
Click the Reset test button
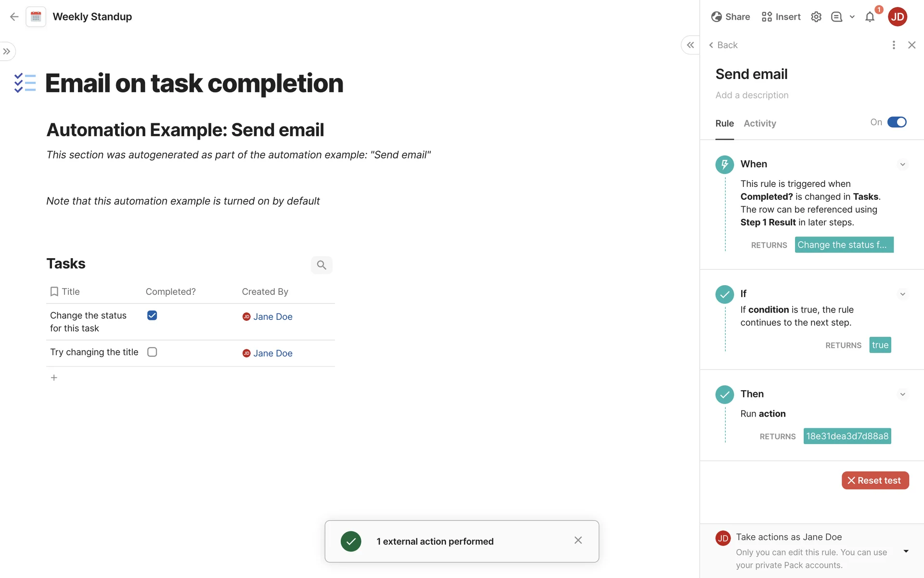point(875,480)
